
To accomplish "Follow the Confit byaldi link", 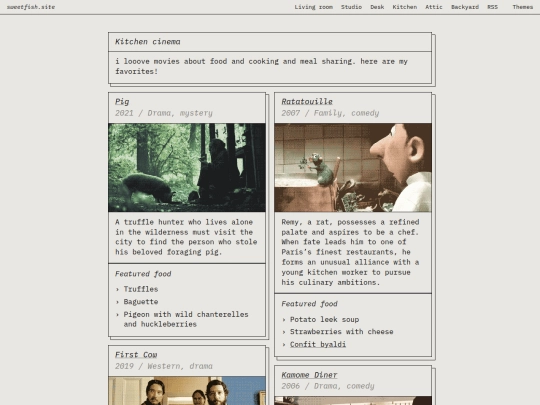I will 318,344.
